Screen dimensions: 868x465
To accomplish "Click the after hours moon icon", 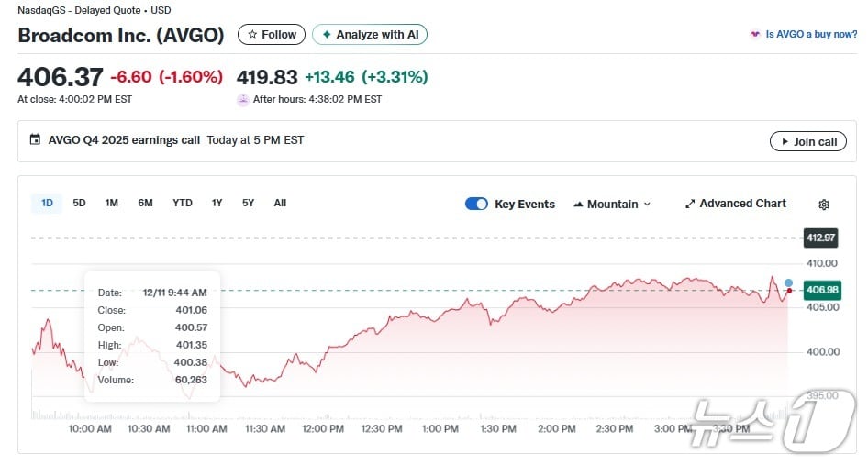I will coord(243,100).
